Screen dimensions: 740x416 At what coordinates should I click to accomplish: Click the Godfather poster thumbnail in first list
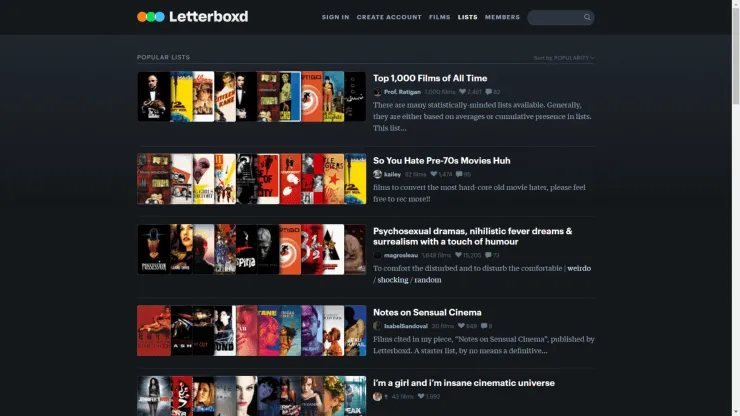click(154, 97)
